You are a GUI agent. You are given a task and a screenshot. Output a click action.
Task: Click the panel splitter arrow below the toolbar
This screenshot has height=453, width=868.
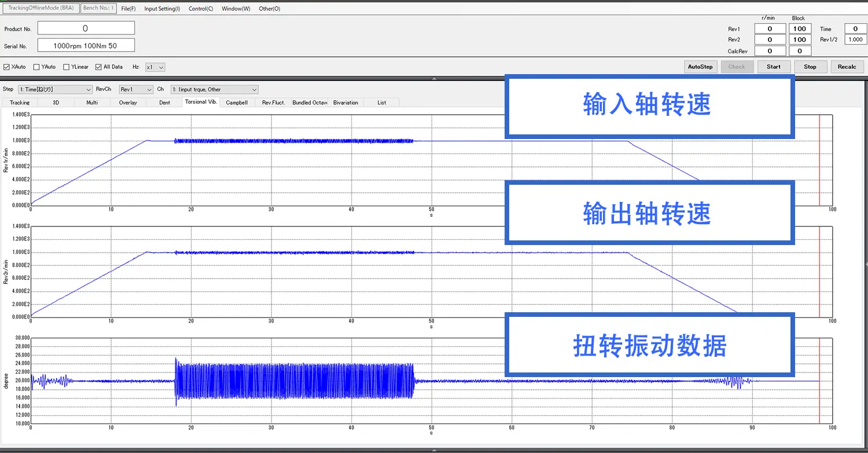click(x=434, y=78)
